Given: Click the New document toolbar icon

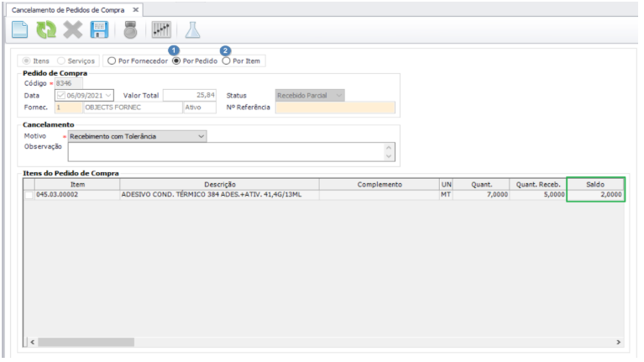Looking at the screenshot, I should (20, 29).
